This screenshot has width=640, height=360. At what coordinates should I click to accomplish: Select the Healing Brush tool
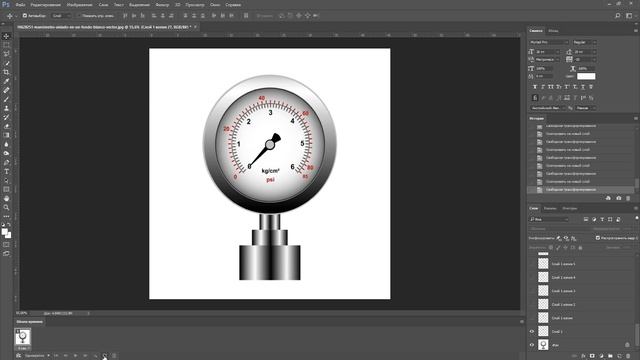pyautogui.click(x=6, y=90)
